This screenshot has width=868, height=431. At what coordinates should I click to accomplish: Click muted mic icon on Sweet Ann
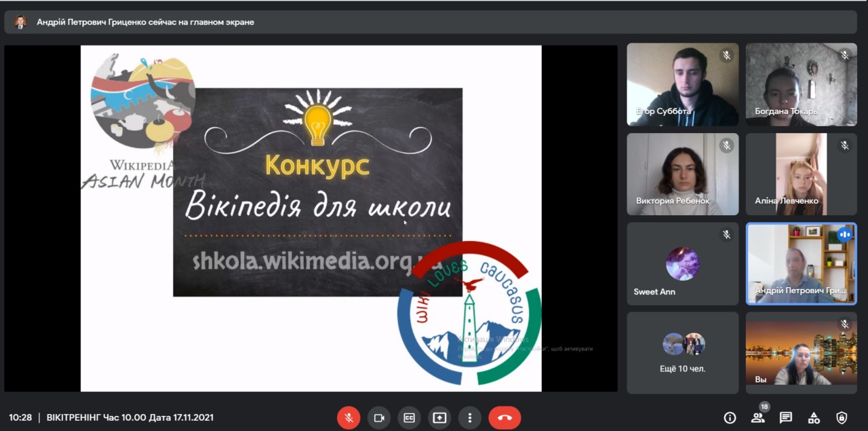pyautogui.click(x=726, y=235)
